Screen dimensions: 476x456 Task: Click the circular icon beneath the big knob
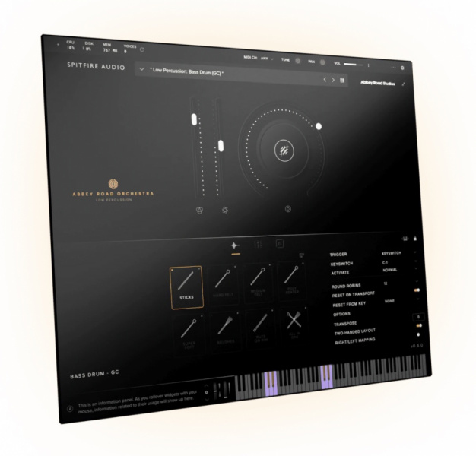click(x=288, y=209)
